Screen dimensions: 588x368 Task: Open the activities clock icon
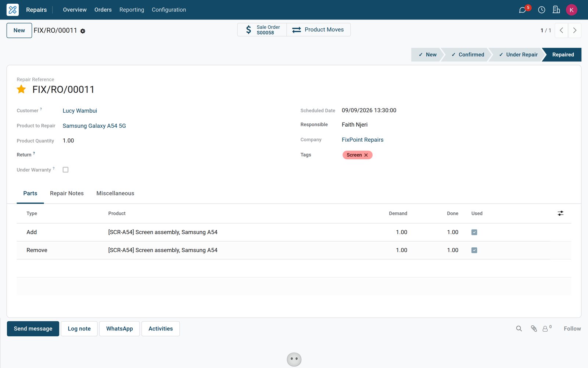coord(542,10)
